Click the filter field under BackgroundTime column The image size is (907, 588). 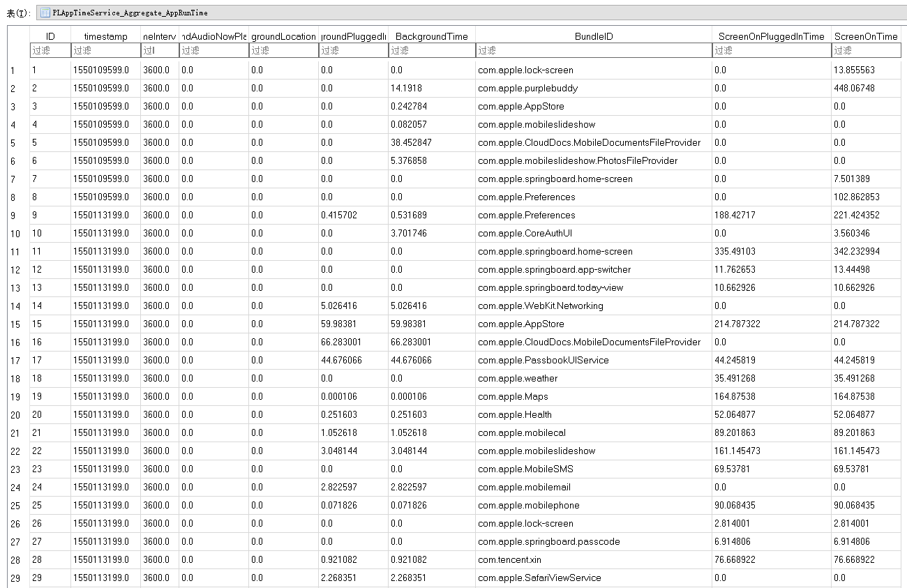pos(432,50)
